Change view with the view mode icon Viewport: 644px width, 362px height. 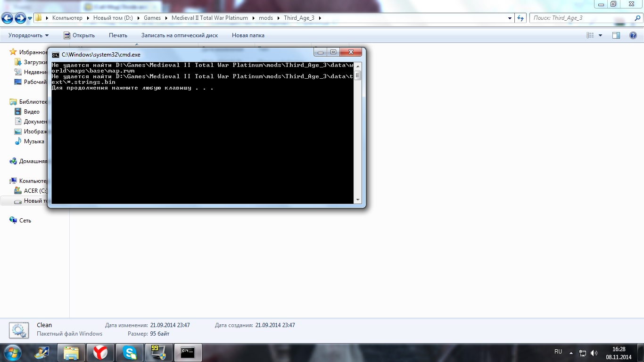(x=590, y=35)
